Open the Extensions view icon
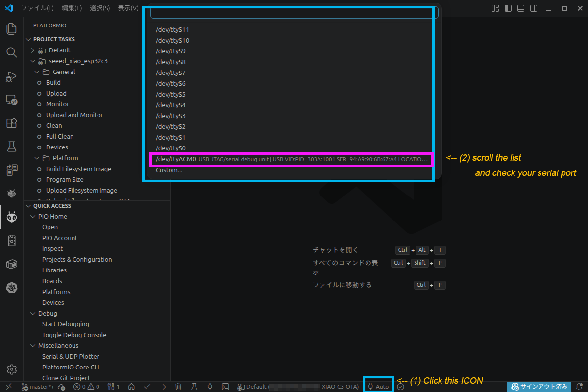Image resolution: width=588 pixels, height=392 pixels. point(11,123)
